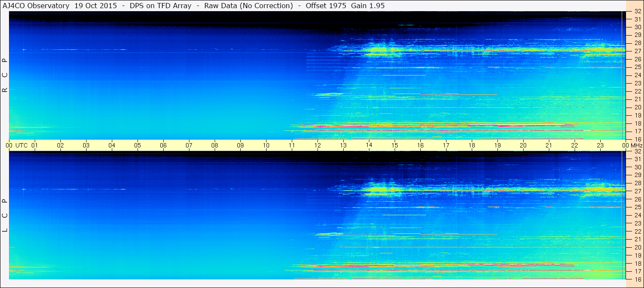Select 31 MHz on the LCP frequency scale
Viewport: 644px width, 288px height.
637,159
